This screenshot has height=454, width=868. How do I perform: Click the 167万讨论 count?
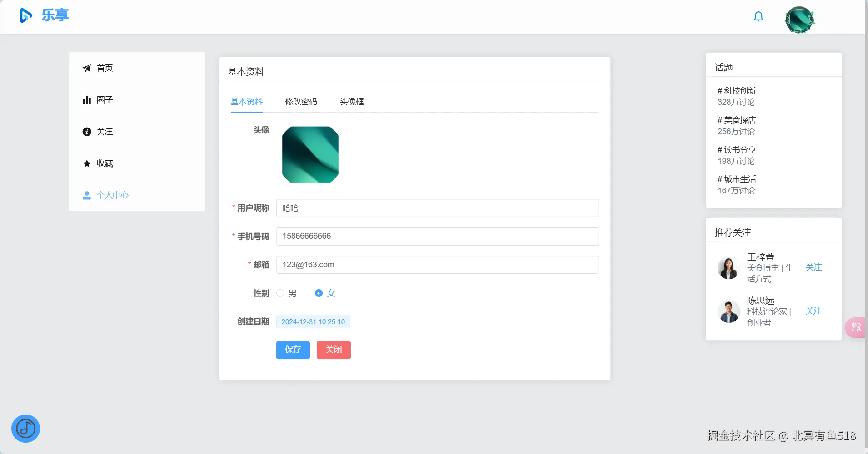click(736, 191)
